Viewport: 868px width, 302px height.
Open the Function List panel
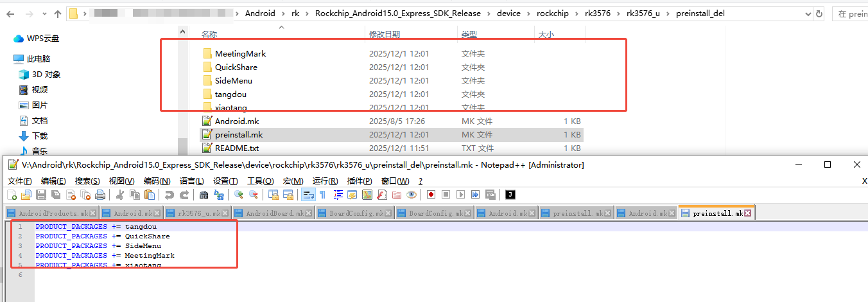(381, 195)
